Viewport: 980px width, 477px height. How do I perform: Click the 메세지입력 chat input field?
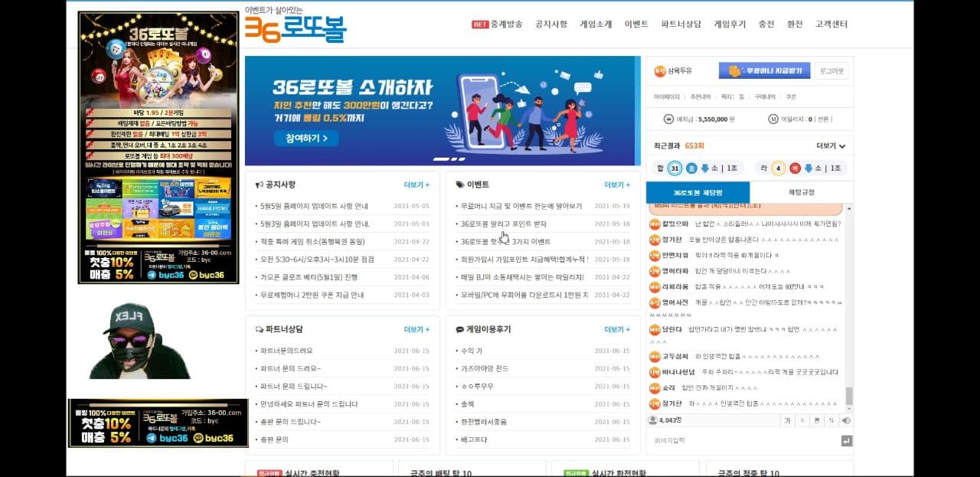click(743, 441)
